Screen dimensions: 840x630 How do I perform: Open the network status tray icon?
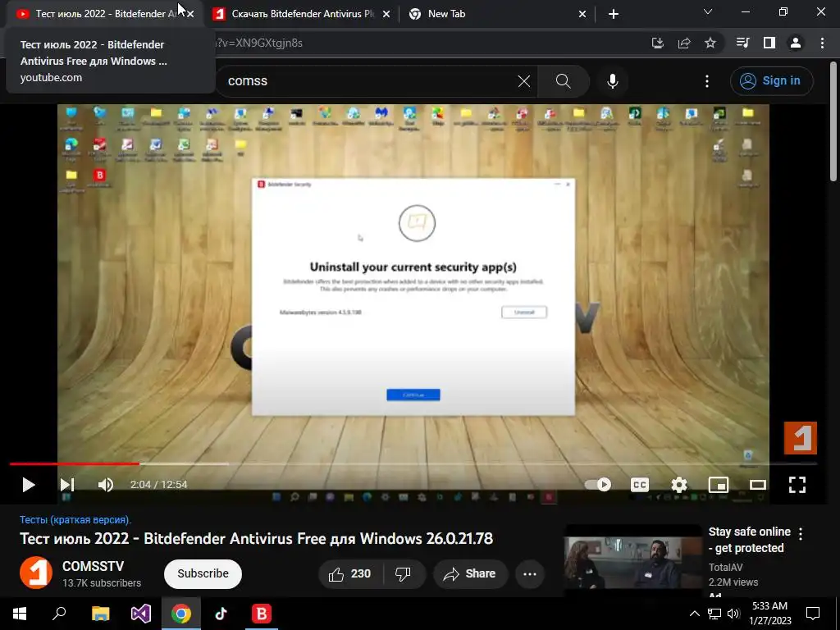[714, 614]
